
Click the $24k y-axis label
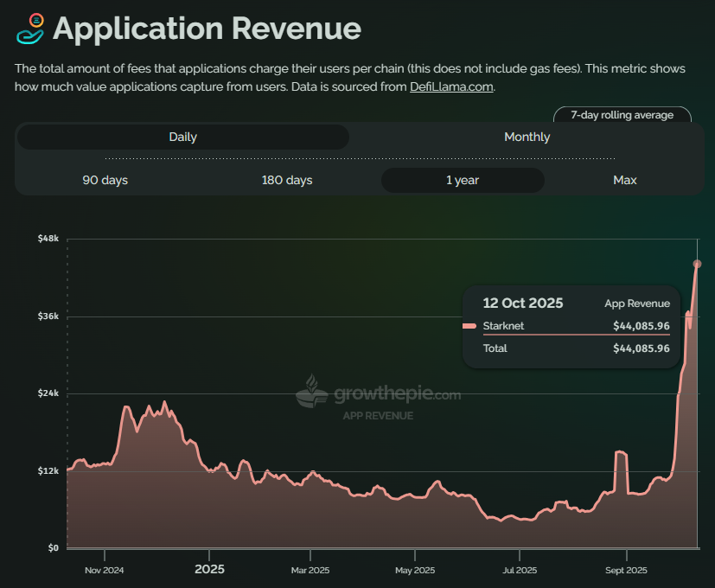click(x=48, y=393)
